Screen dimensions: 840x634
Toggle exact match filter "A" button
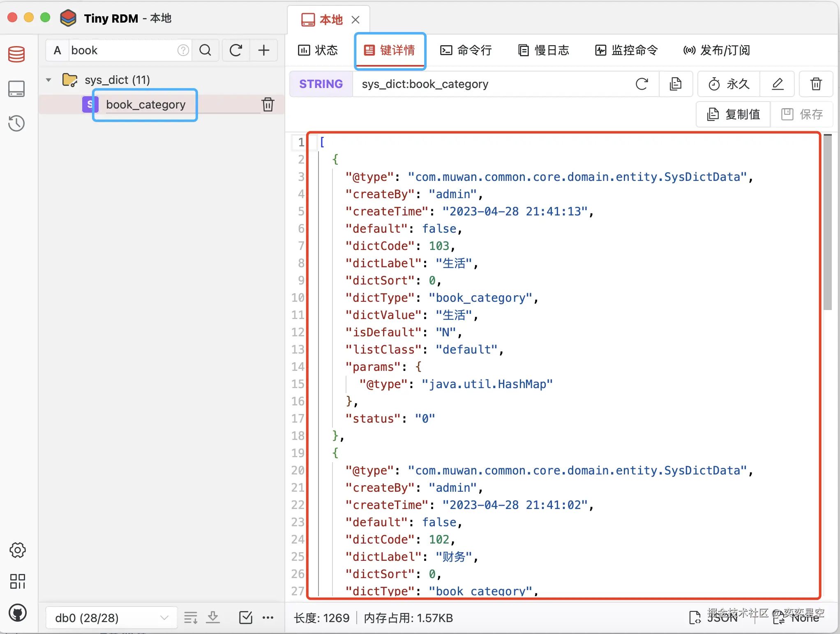pyautogui.click(x=58, y=50)
